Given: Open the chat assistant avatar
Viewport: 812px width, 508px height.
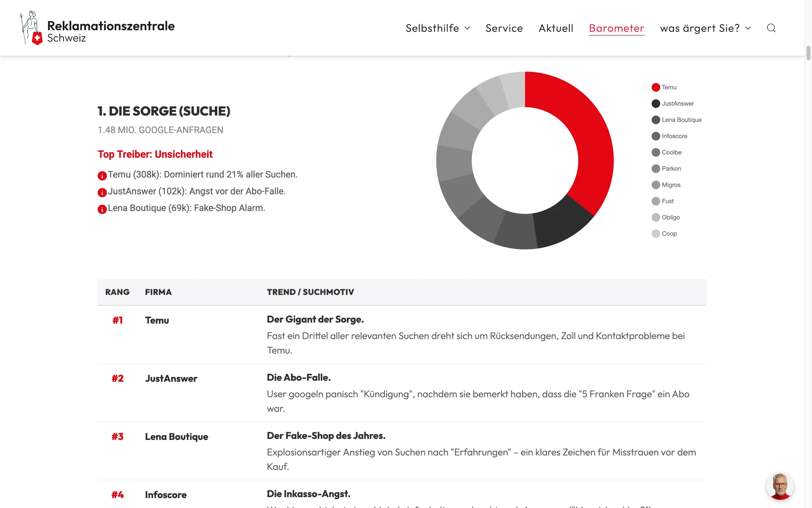Looking at the screenshot, I should click(x=780, y=486).
